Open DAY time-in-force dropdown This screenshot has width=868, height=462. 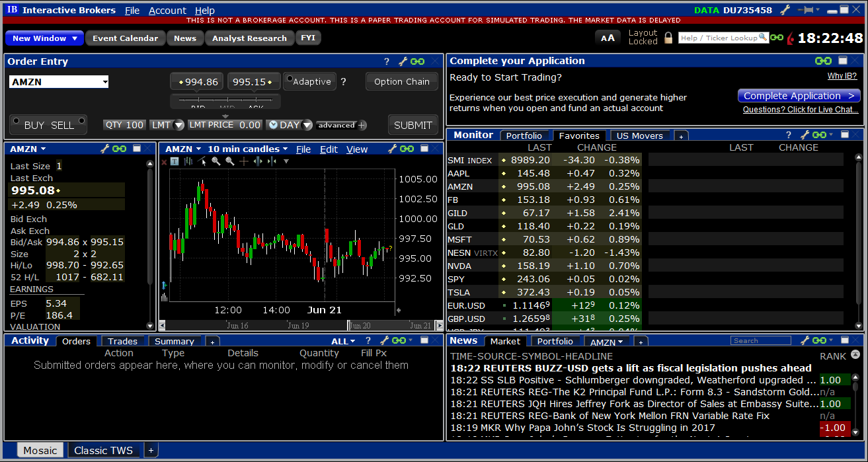point(307,125)
